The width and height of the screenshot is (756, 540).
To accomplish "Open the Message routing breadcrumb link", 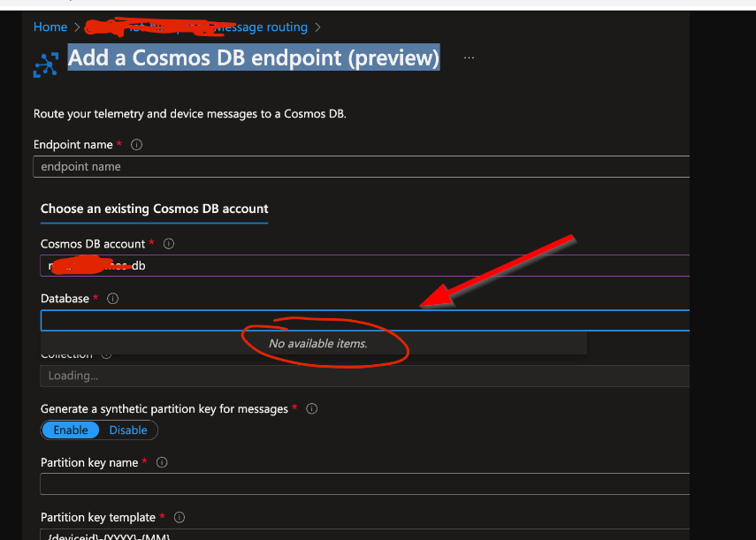I will click(x=260, y=27).
